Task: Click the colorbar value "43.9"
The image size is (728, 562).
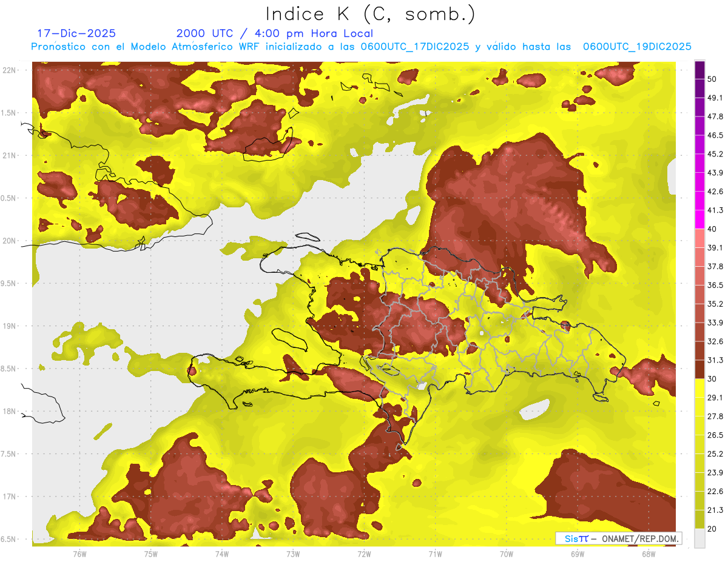Action: [715, 173]
